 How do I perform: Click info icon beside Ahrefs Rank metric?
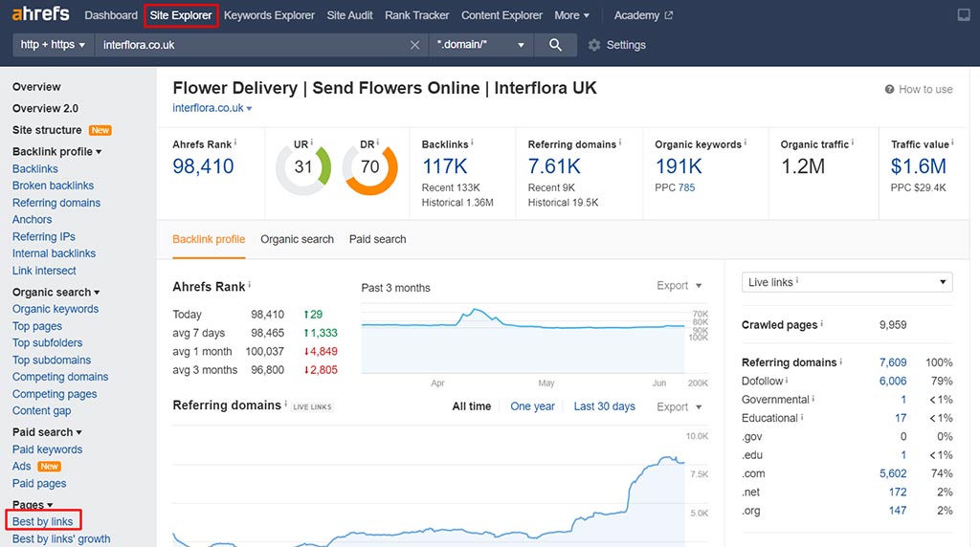pyautogui.click(x=235, y=143)
